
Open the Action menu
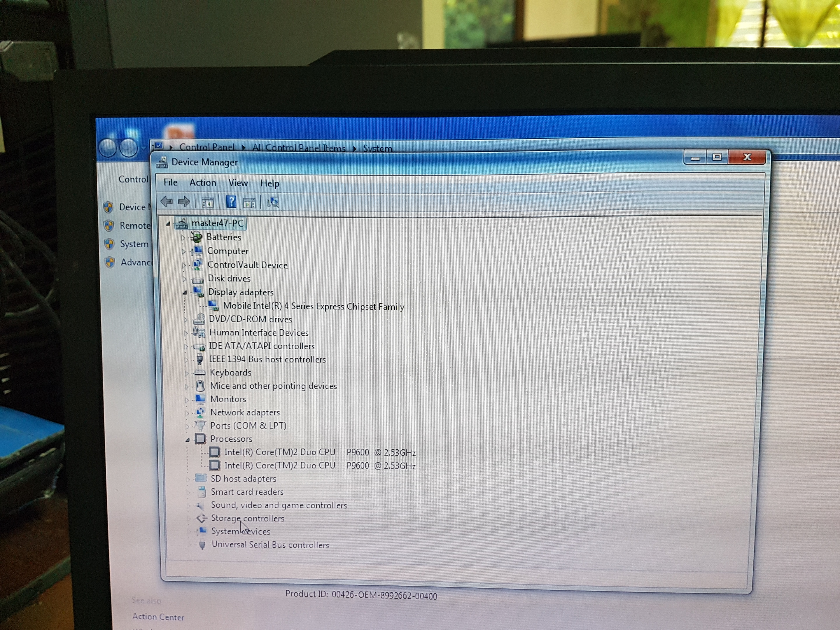[203, 183]
